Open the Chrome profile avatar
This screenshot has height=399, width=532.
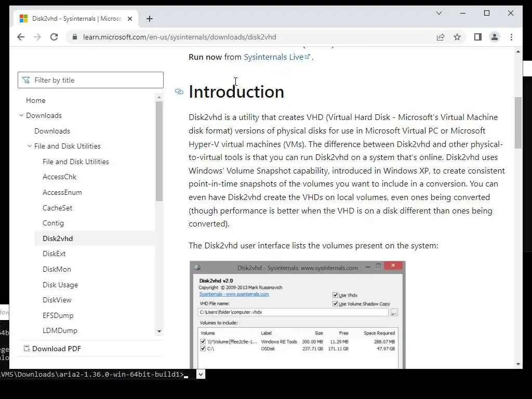tap(495, 37)
